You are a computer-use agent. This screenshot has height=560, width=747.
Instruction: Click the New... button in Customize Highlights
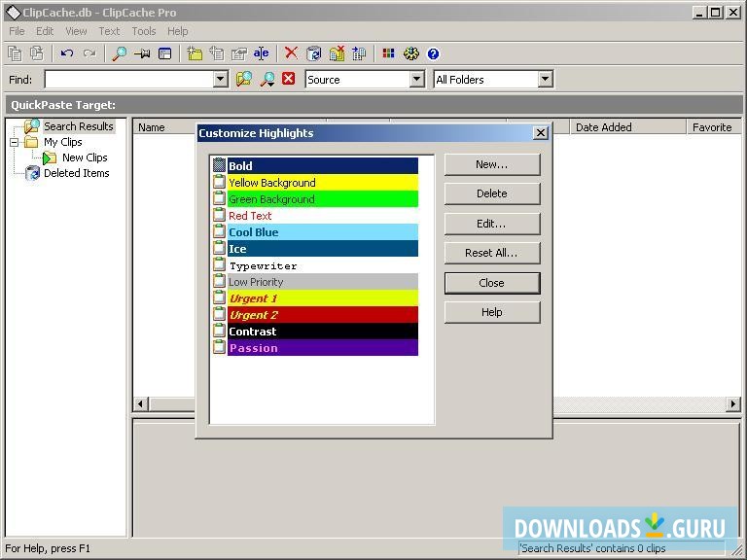point(492,164)
